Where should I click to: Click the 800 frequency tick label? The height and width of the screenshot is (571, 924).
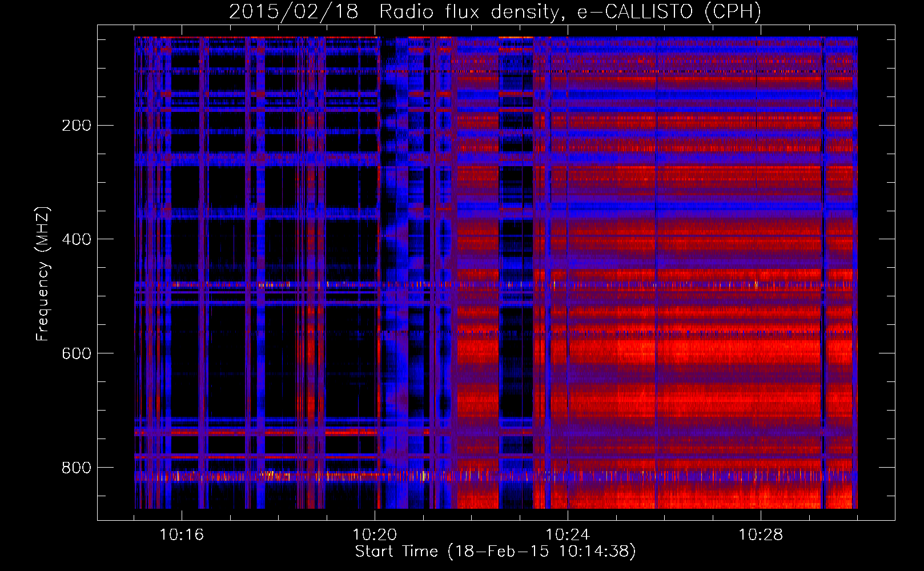pyautogui.click(x=77, y=468)
